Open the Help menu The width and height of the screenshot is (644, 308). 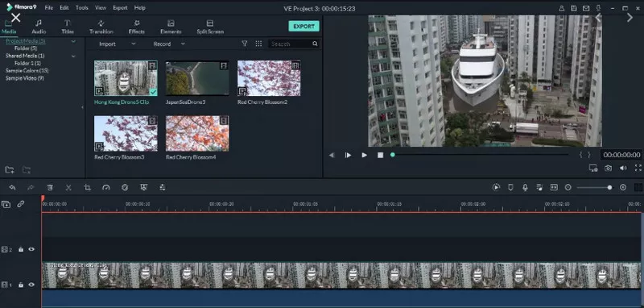[x=139, y=8]
